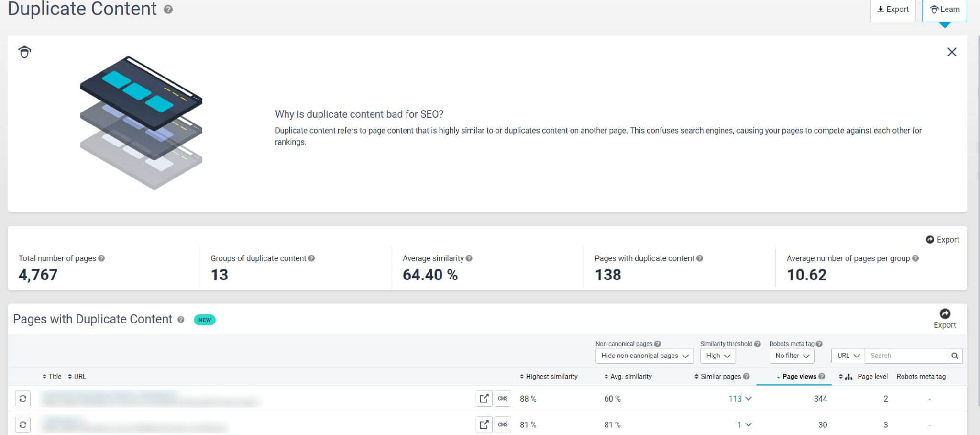Screen dimensions: 980x435
Task: Export the summary statistics section
Action: point(942,240)
